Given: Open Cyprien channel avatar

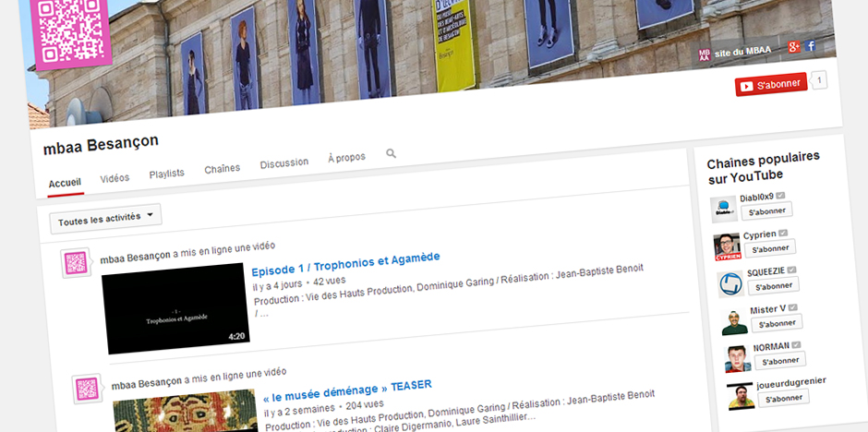Looking at the screenshot, I should point(727,246).
